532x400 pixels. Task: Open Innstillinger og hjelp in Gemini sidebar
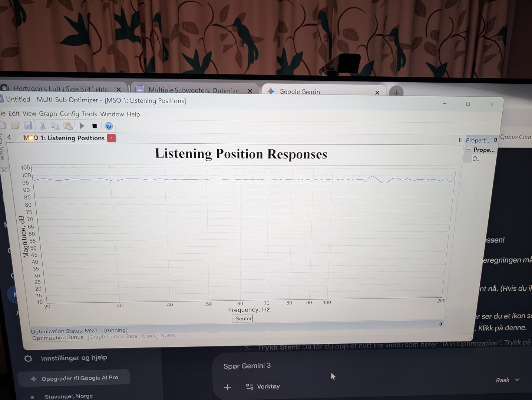(x=66, y=358)
